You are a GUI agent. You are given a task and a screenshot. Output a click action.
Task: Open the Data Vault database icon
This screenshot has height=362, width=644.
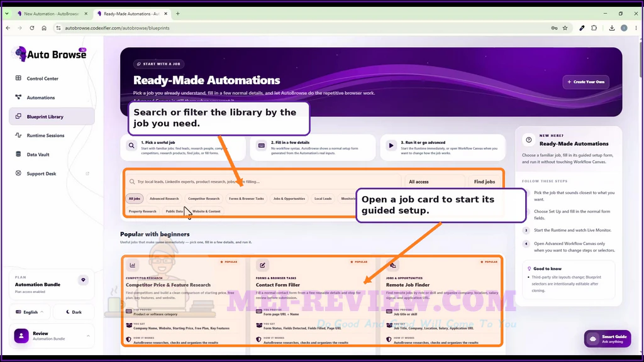coord(18,155)
